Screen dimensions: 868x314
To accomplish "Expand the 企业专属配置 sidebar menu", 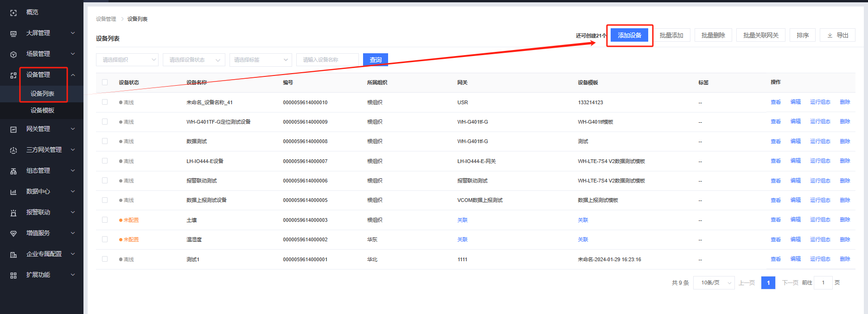I will click(44, 254).
